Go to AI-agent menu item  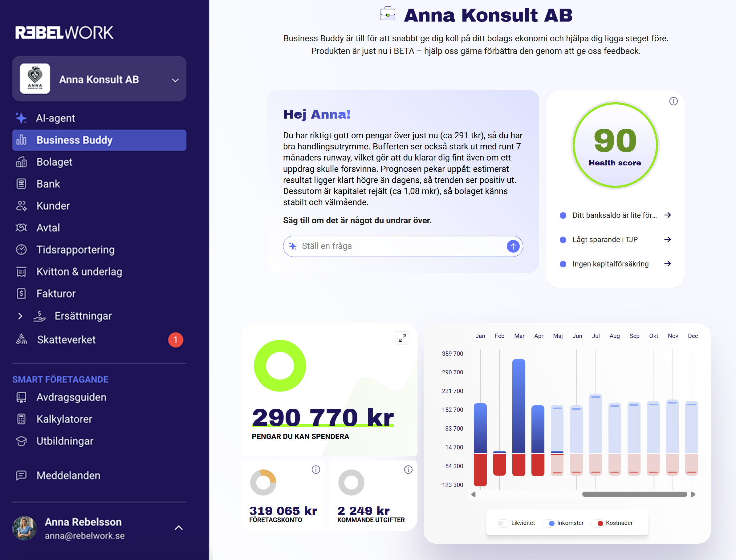[99, 118]
